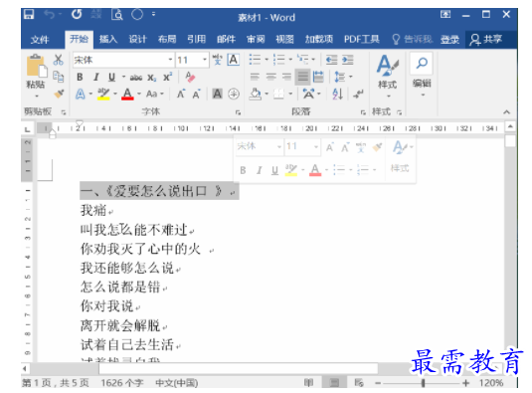
Task: Collapse the ribbon with the chevron
Action: (506, 112)
